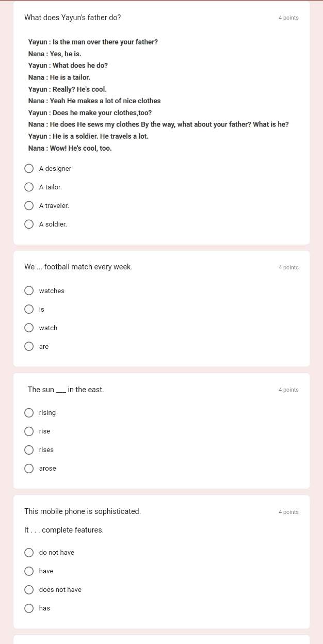Click the 'We ... football match every week.' question
Screen dimensions: 323x644
(x=78, y=267)
